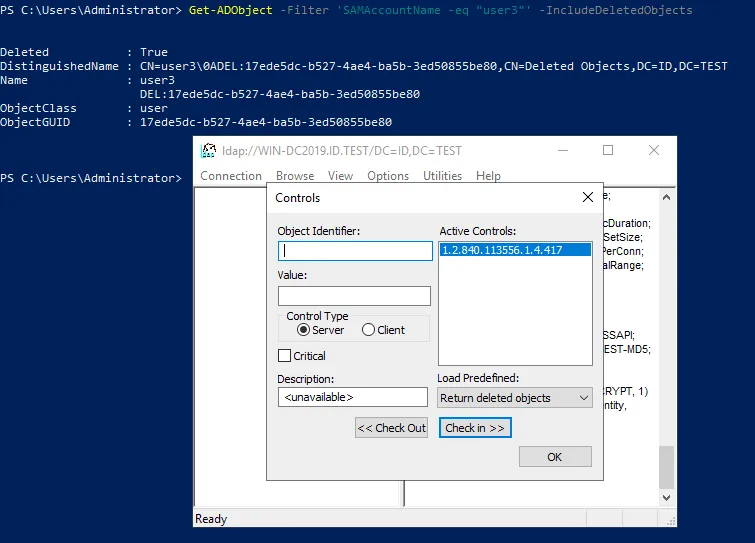Open the Connection menu

click(x=231, y=176)
